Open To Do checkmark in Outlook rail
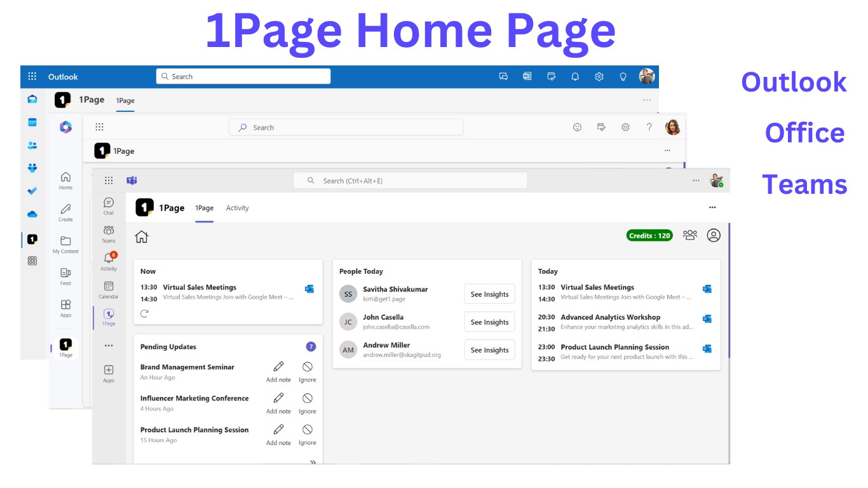The image size is (868, 488). [x=32, y=191]
